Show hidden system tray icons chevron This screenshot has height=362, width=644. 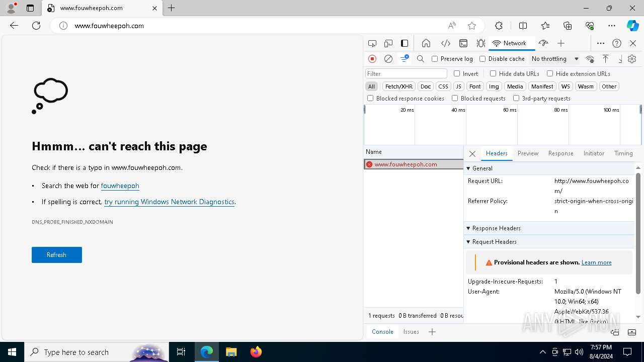pos(542,352)
